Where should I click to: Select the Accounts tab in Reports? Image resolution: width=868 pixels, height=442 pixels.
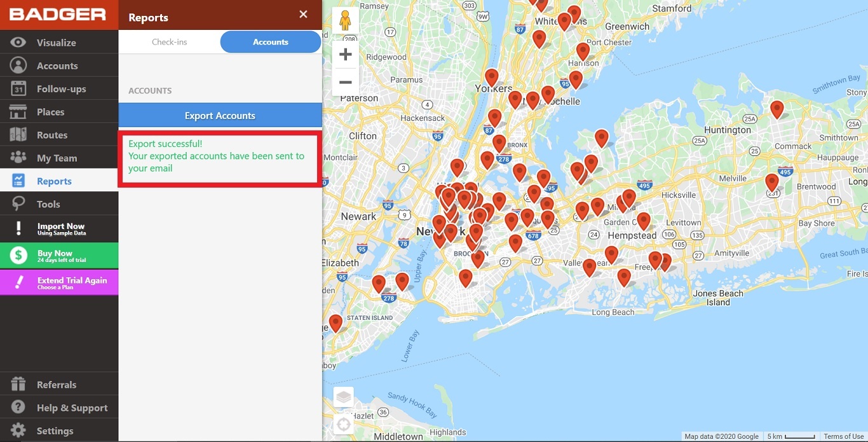(270, 41)
